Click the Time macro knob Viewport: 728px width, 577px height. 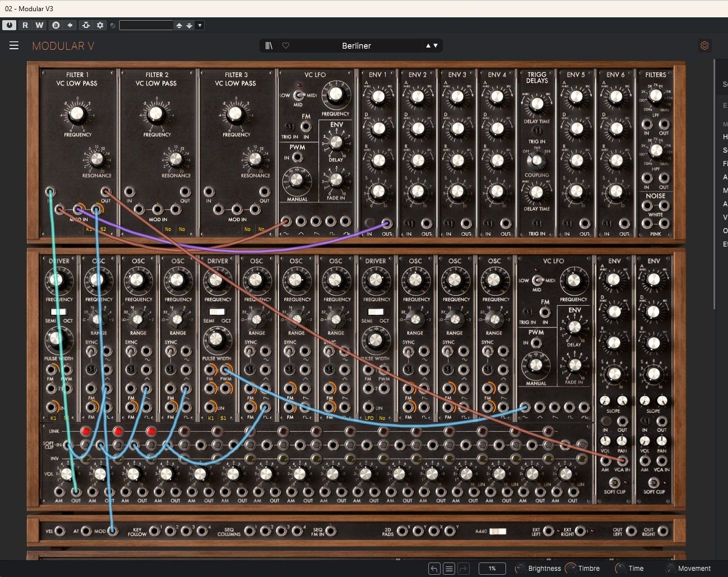tap(621, 569)
